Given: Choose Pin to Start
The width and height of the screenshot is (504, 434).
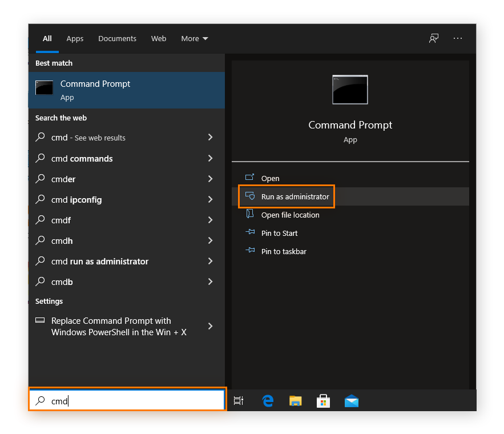Looking at the screenshot, I should tap(279, 233).
